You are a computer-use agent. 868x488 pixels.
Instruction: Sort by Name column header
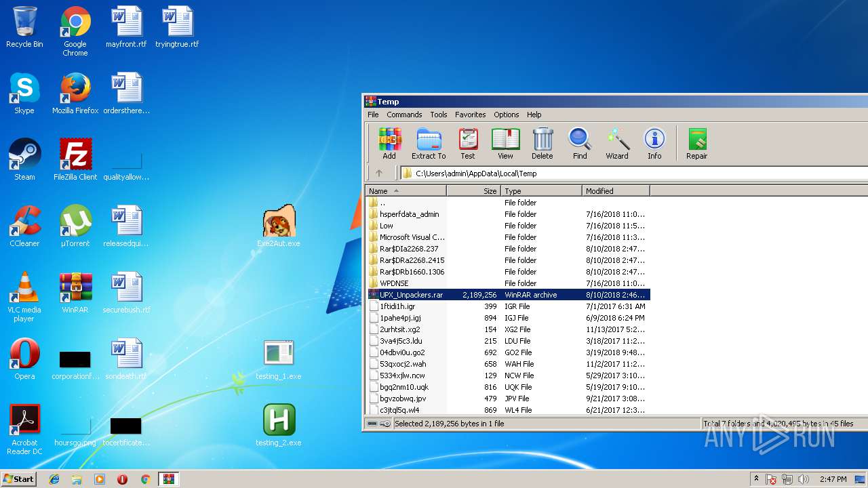point(406,191)
